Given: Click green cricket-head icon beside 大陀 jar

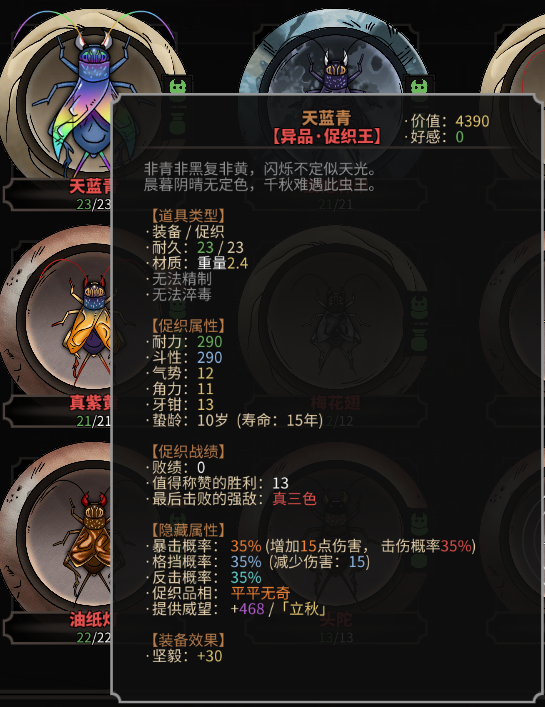Looking at the screenshot, I should tap(420, 523).
